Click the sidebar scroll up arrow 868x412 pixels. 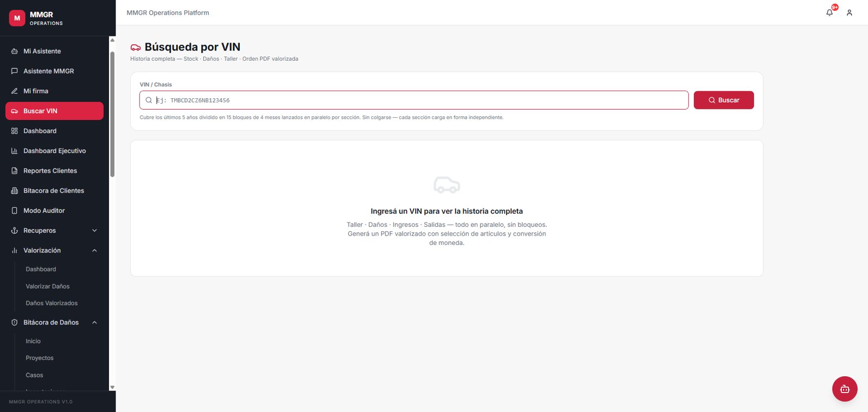112,40
